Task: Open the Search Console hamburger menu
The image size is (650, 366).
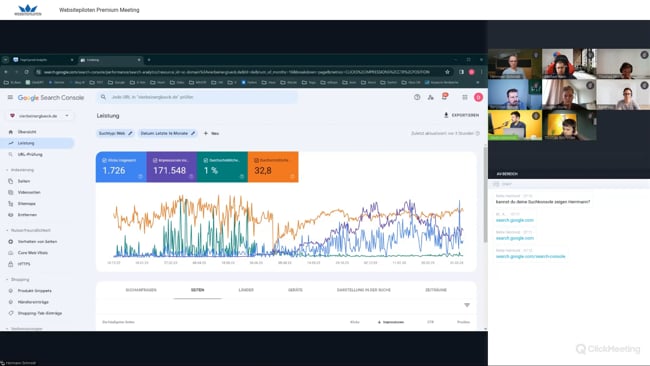Action: (10, 97)
